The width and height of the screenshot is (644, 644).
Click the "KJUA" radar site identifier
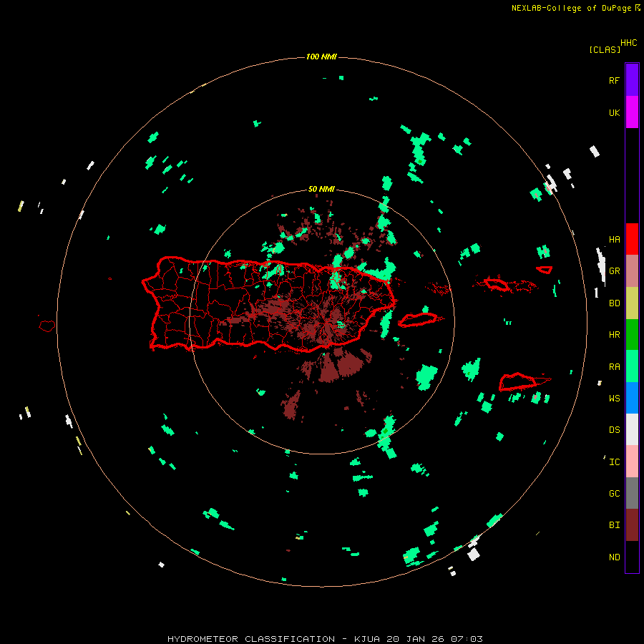pos(367,639)
